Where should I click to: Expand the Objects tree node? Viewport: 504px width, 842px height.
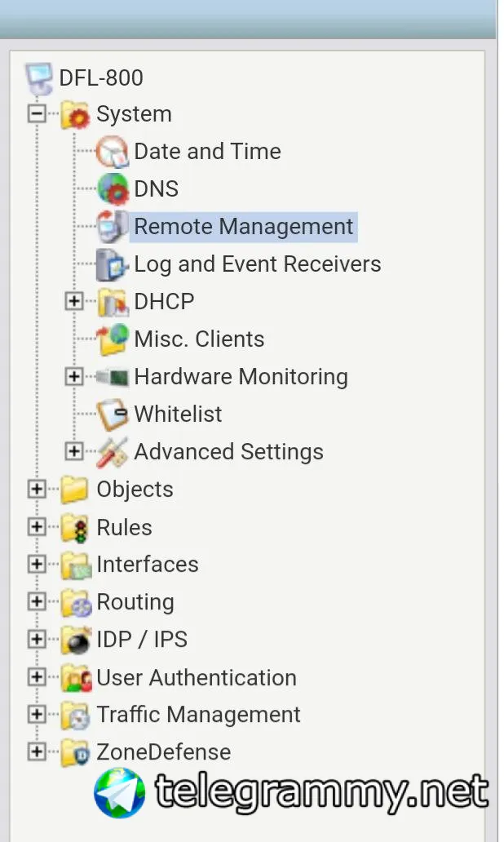pos(37,490)
